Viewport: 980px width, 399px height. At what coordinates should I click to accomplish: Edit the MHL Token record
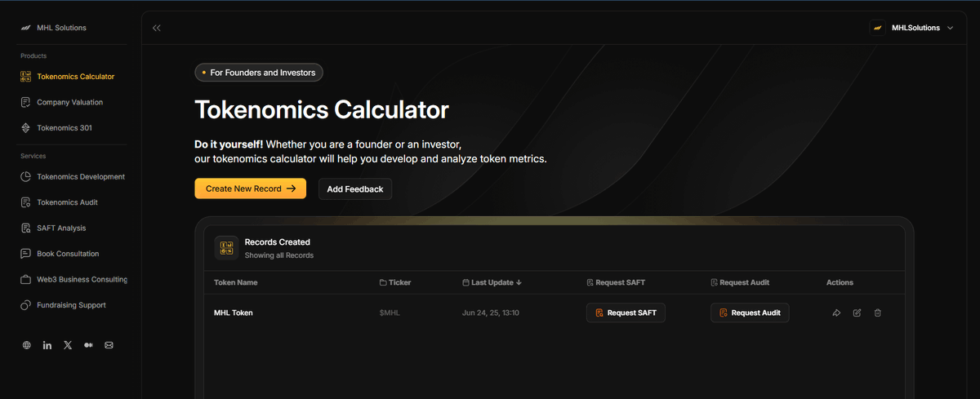[x=857, y=313]
